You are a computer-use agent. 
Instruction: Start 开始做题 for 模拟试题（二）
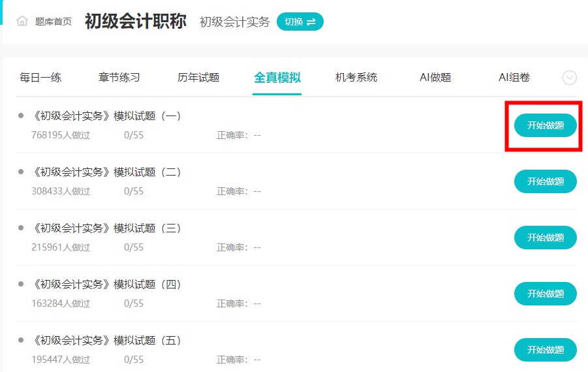(545, 181)
